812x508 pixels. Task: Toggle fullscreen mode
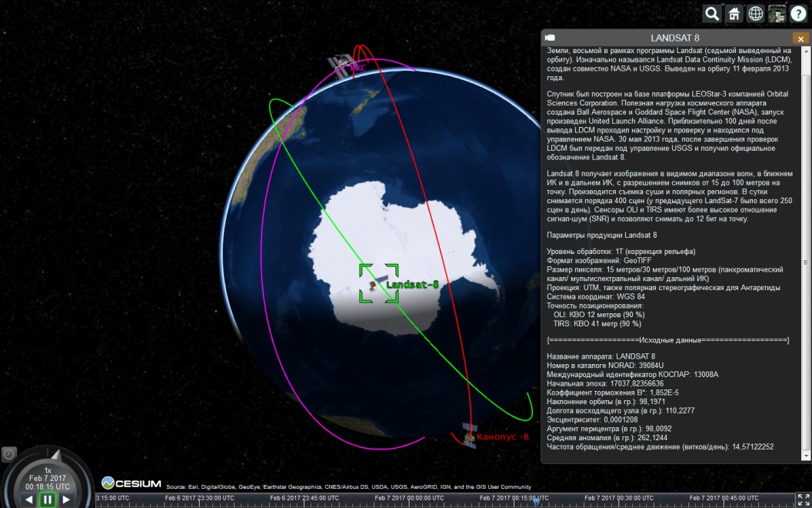click(804, 500)
